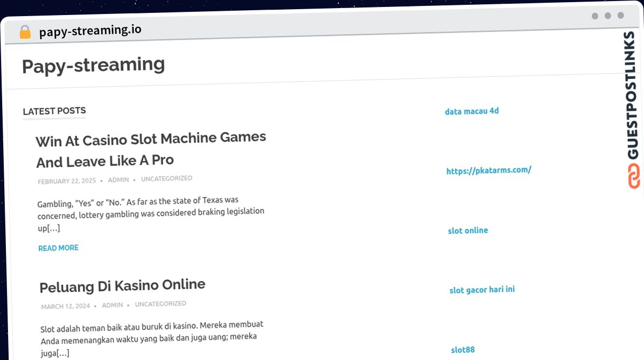
Task: Open ADMIN author link on second post
Action: point(112,305)
